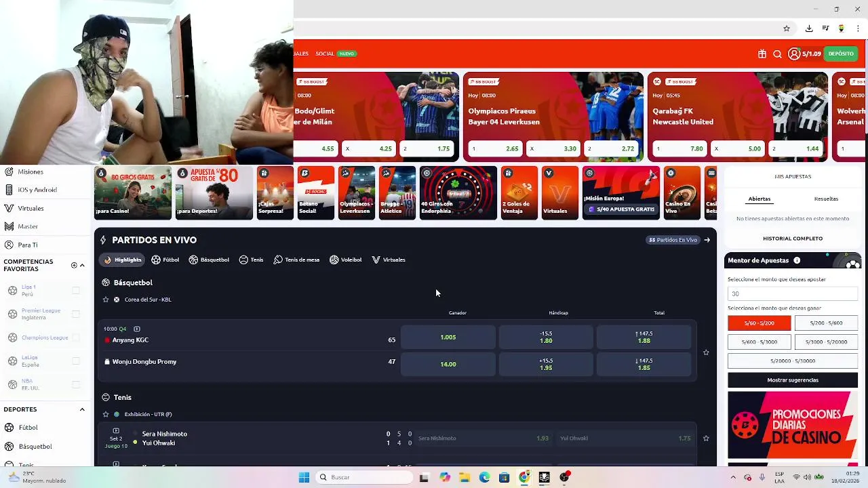Open the Social menu item in header
This screenshot has width=868, height=488.
[325, 54]
